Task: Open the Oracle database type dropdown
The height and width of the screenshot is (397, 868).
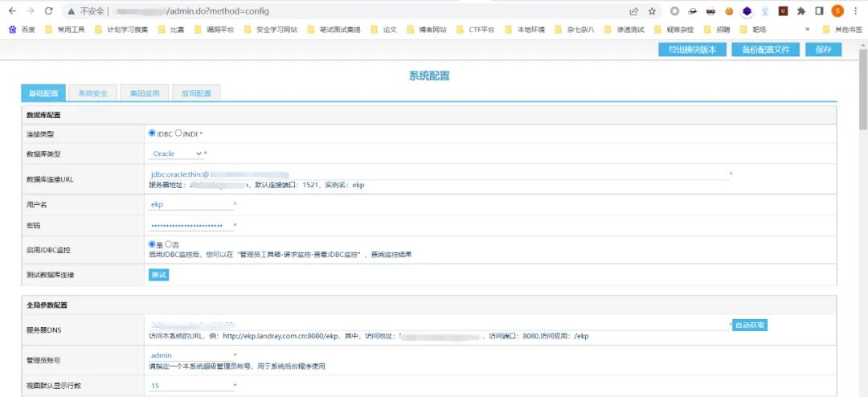Action: pos(176,154)
